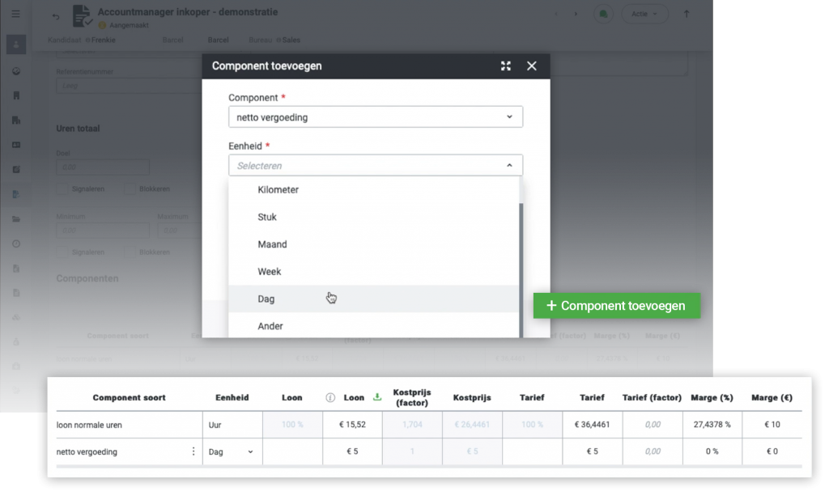829x504 pixels.
Task: Collapse the Eenheid Selecteren dropdown
Action: tap(376, 165)
